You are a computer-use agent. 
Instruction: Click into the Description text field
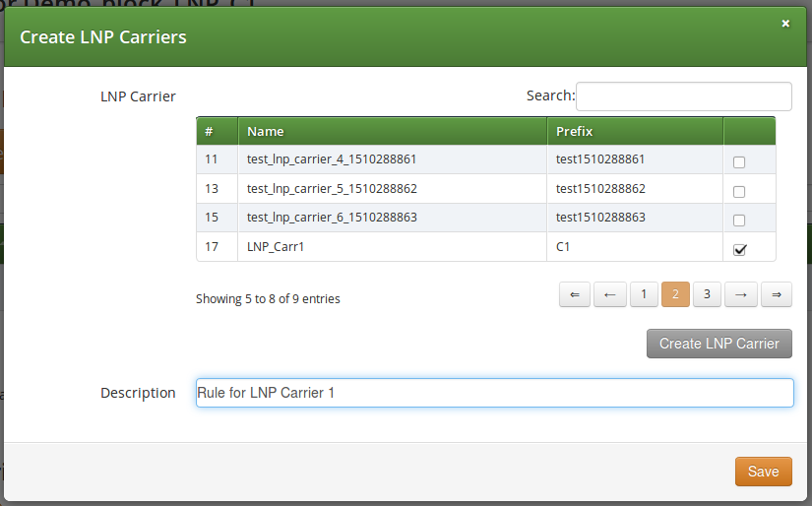coord(494,393)
